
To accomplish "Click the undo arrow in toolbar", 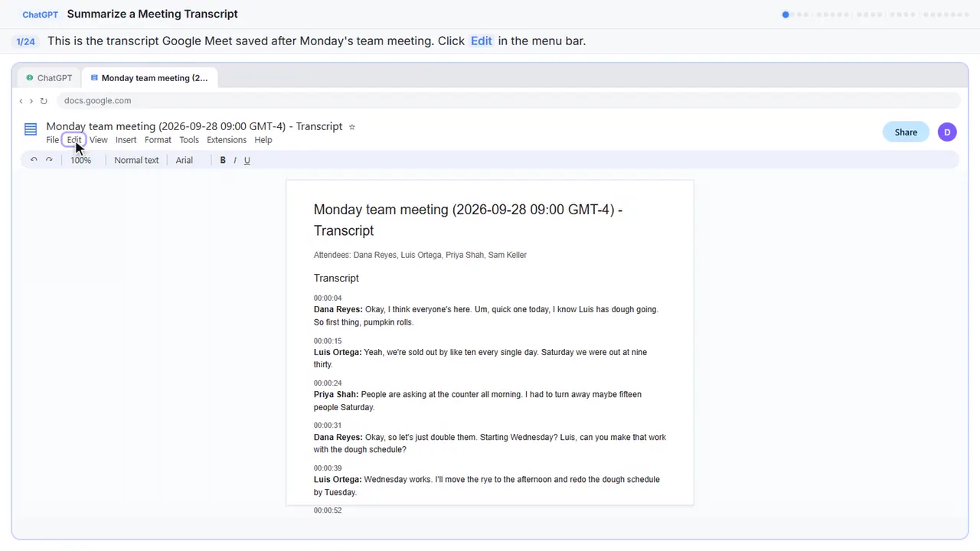I will 34,160.
